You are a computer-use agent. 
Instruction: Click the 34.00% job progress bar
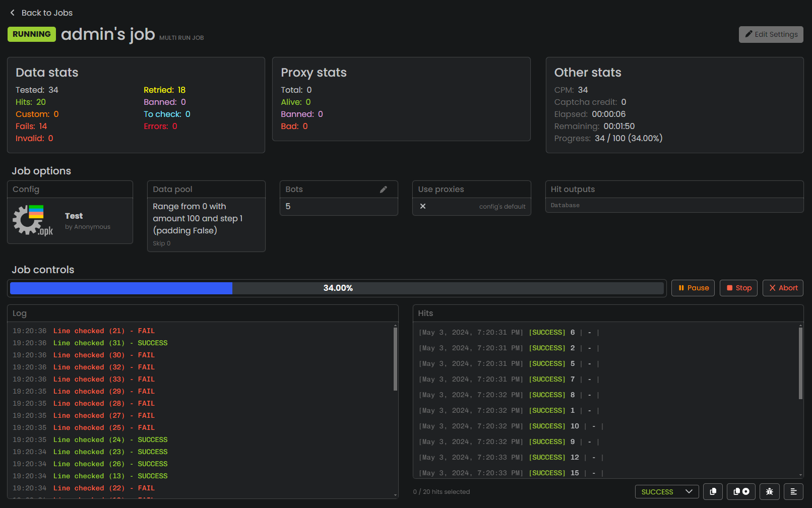pos(337,288)
